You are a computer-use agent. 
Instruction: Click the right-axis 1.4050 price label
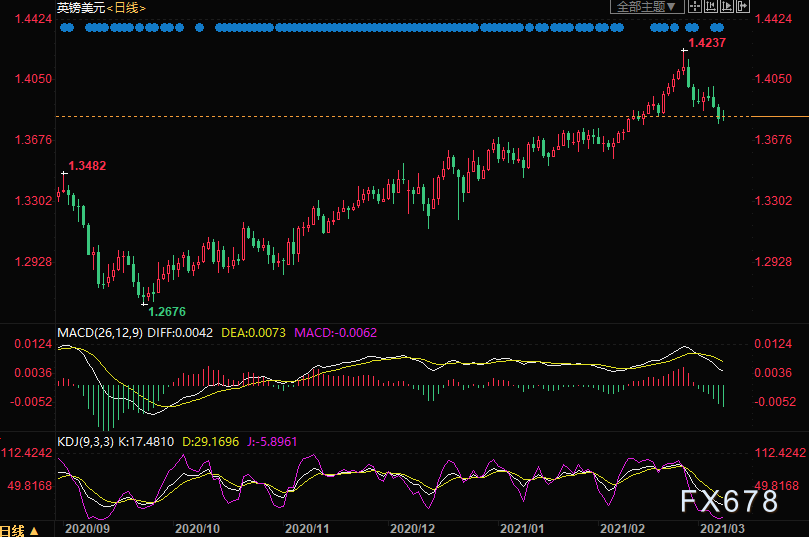(x=773, y=79)
